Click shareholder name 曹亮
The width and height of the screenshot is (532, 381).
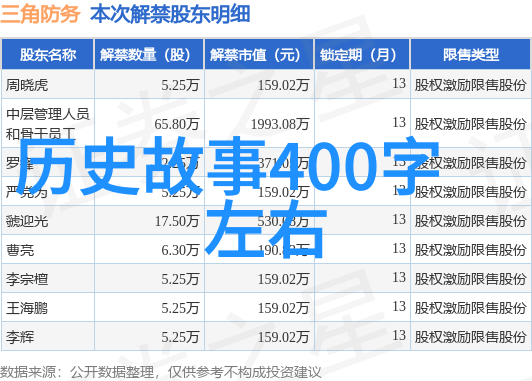click(20, 250)
